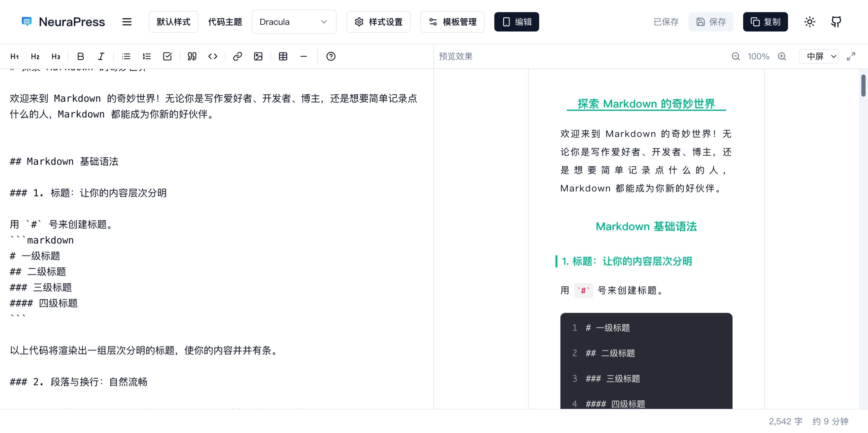Apply bold formatting from the toolbar
This screenshot has width=868, height=433.
pos(80,56)
